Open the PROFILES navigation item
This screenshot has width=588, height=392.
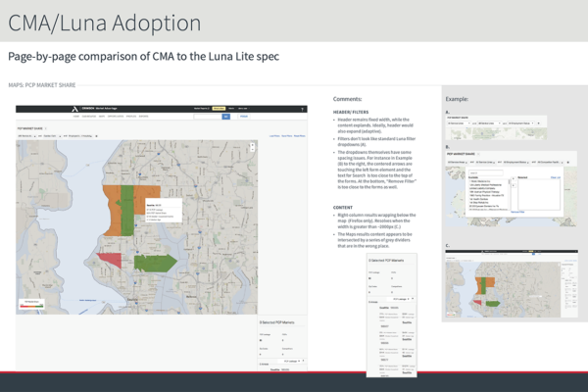click(x=131, y=117)
